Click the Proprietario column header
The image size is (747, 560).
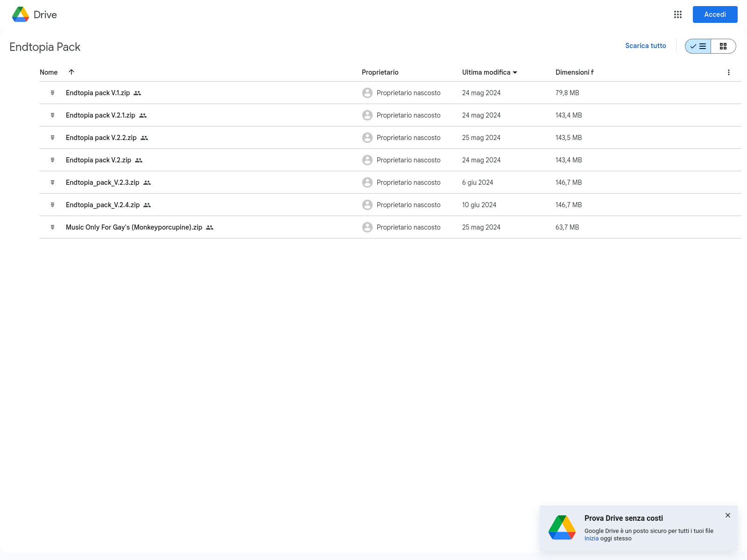point(380,72)
